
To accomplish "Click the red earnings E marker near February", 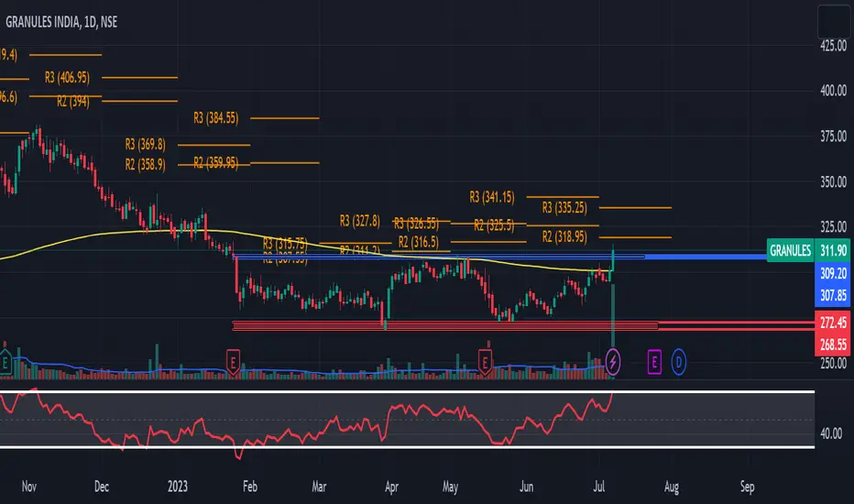I will coord(233,362).
